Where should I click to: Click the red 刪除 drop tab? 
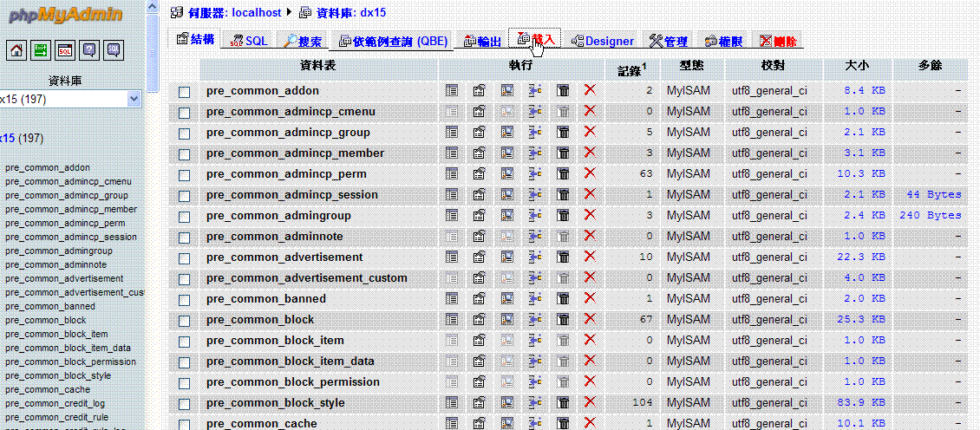tap(778, 41)
